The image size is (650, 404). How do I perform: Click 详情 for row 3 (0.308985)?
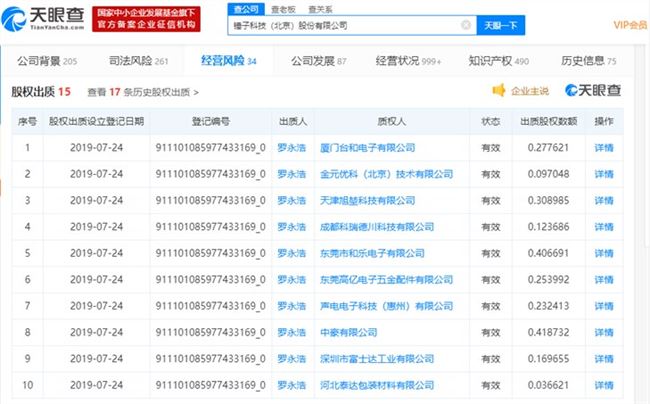pyautogui.click(x=604, y=201)
